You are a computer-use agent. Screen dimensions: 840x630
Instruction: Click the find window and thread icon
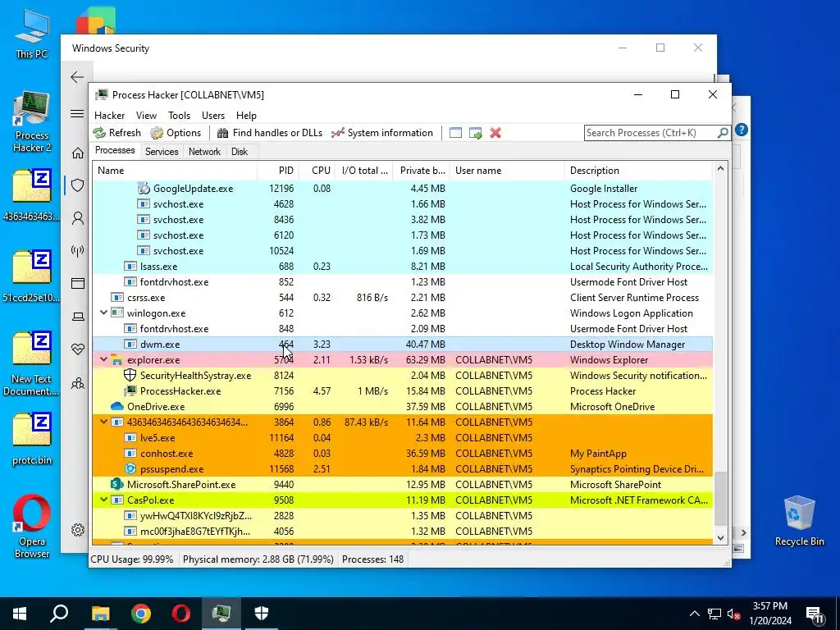coord(476,133)
